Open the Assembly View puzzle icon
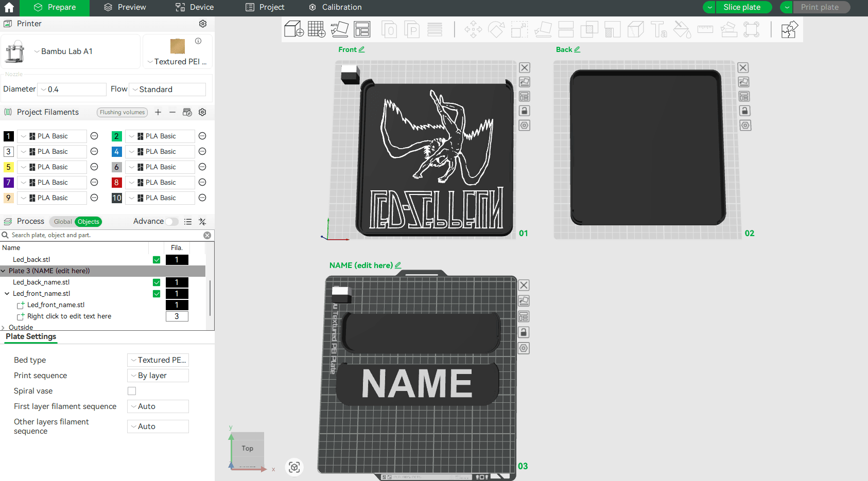The height and width of the screenshot is (481, 868). tap(789, 29)
